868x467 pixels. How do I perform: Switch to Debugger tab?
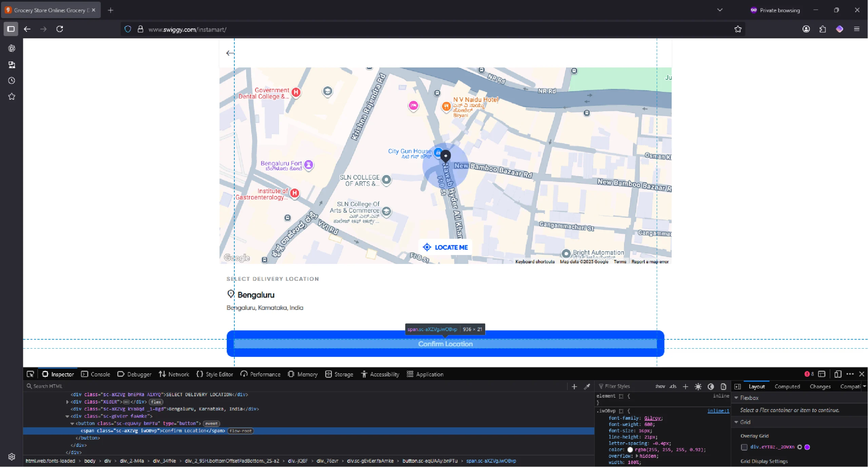[x=134, y=374]
